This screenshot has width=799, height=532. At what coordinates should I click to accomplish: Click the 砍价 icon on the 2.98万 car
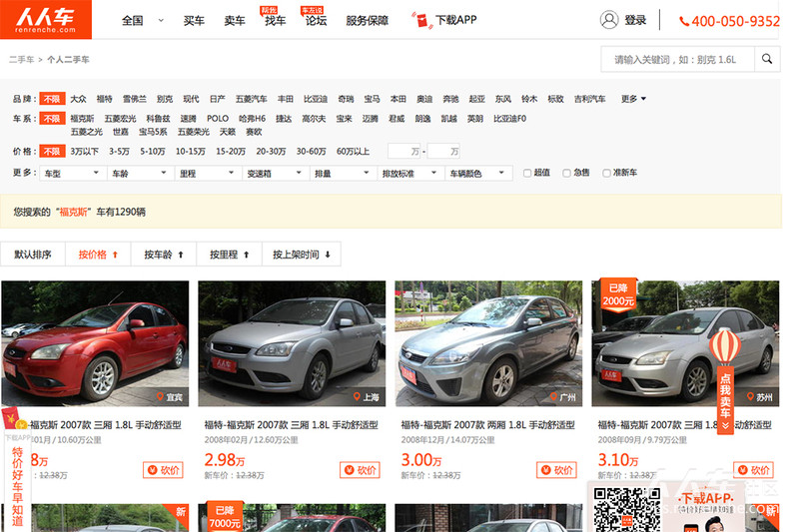click(x=349, y=470)
